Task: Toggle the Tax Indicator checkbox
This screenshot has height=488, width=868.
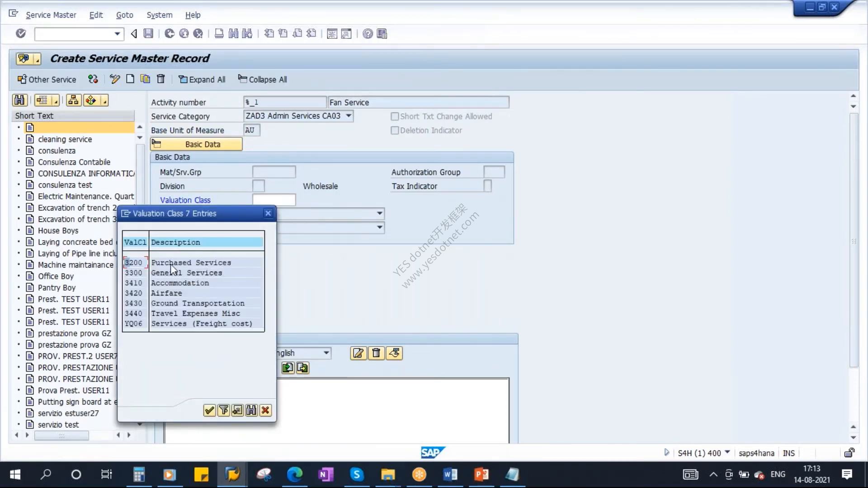Action: [487, 186]
